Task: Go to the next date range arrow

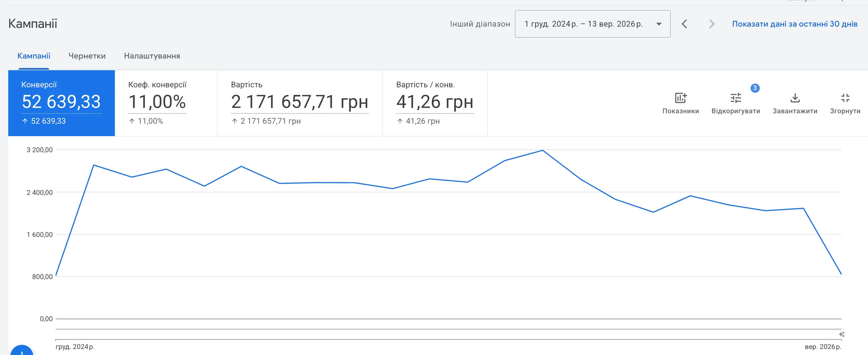Action: coord(711,24)
